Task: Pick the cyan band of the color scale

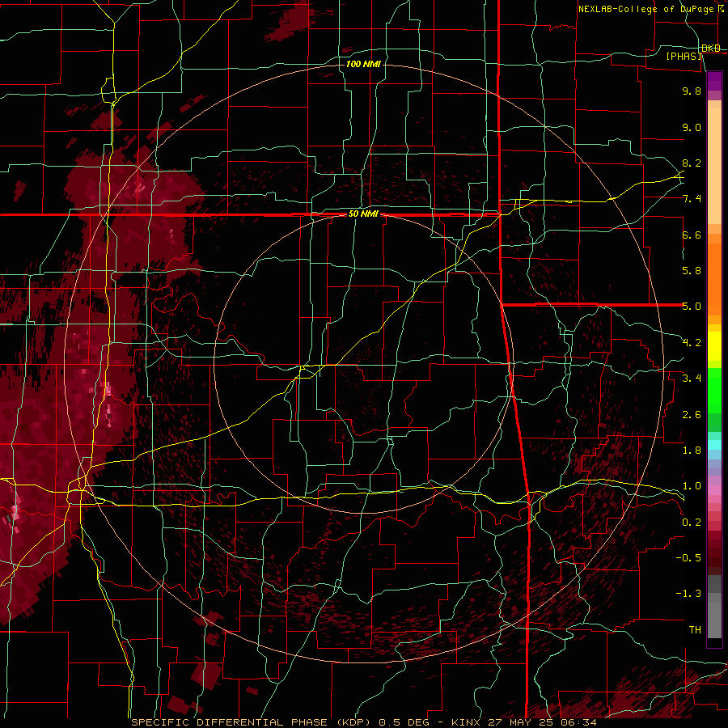Action: pyautogui.click(x=714, y=445)
